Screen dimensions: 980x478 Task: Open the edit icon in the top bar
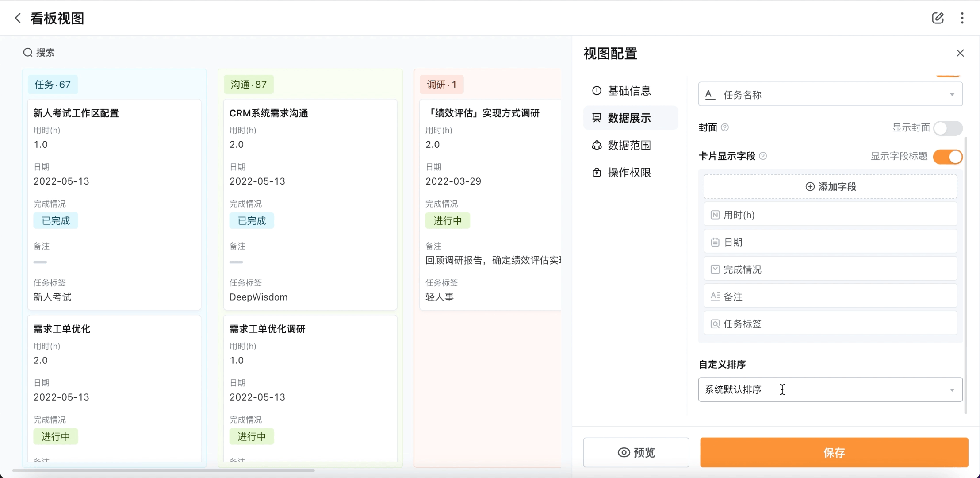coord(938,18)
